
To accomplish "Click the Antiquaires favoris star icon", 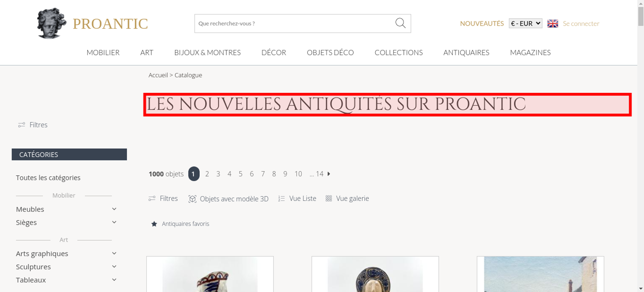I will point(154,224).
